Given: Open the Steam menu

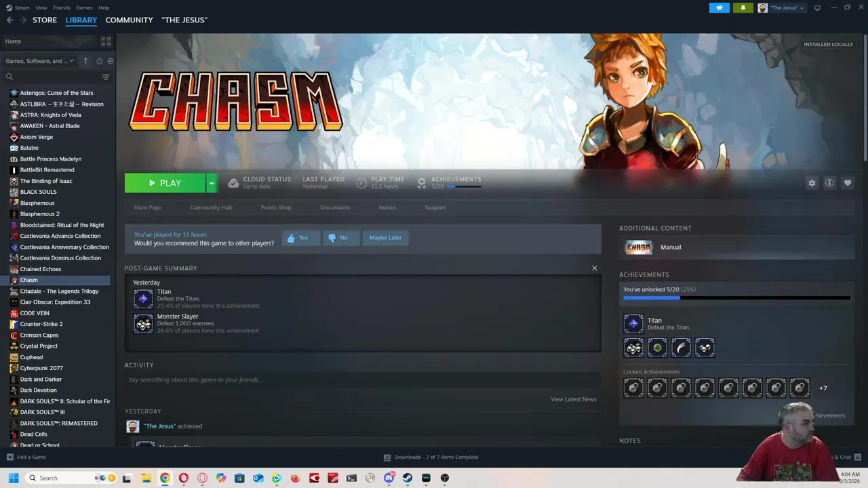Looking at the screenshot, I should coord(22,7).
